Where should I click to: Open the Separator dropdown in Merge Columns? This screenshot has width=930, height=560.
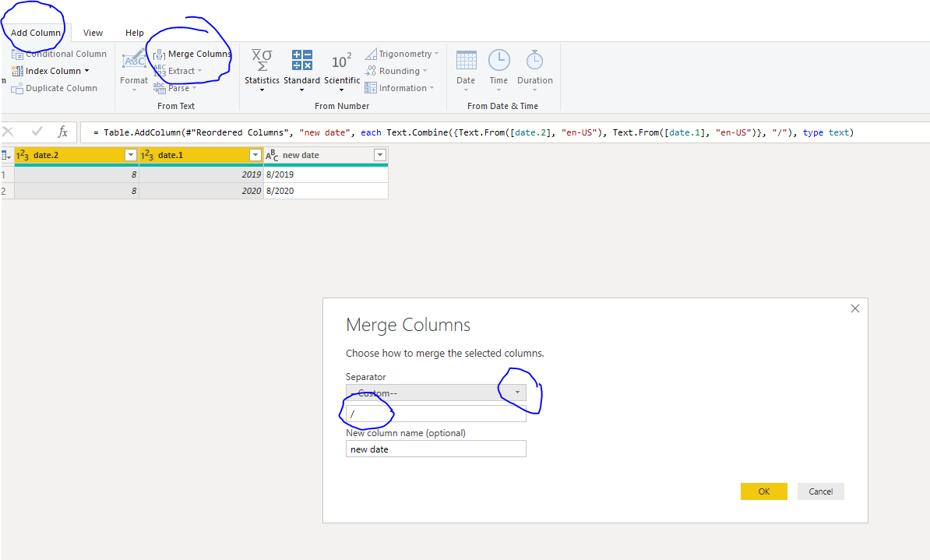pyautogui.click(x=436, y=393)
